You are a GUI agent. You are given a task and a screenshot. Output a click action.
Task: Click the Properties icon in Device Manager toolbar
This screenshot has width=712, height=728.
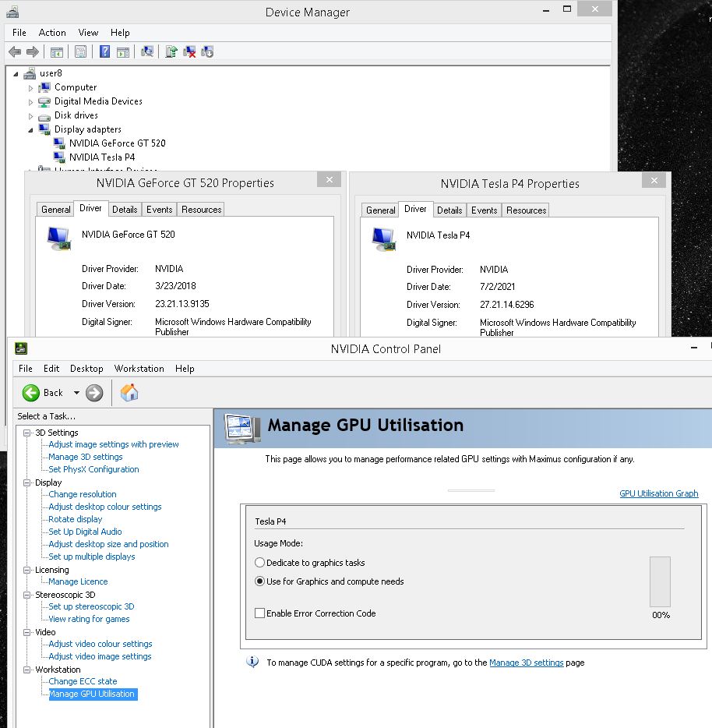pyautogui.click(x=80, y=52)
